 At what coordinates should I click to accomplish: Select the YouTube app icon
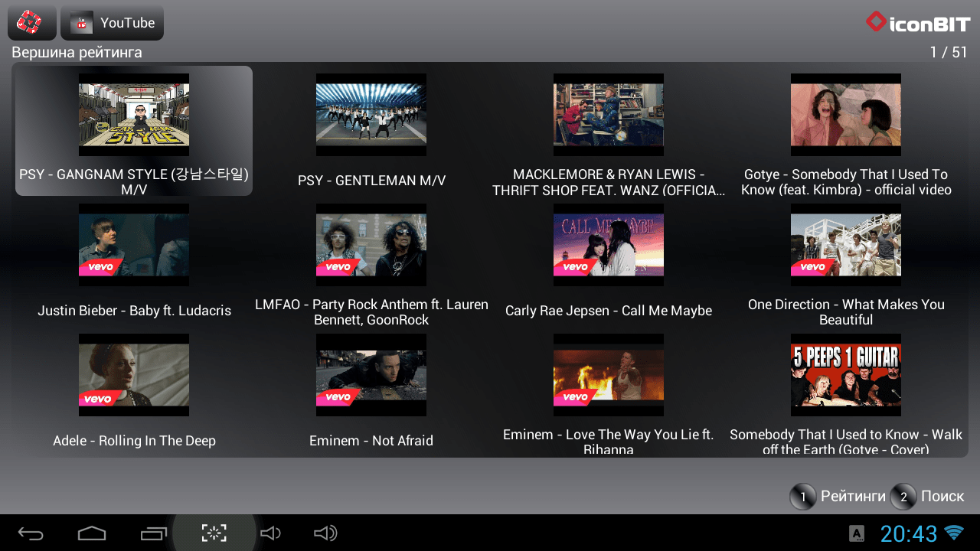point(112,22)
